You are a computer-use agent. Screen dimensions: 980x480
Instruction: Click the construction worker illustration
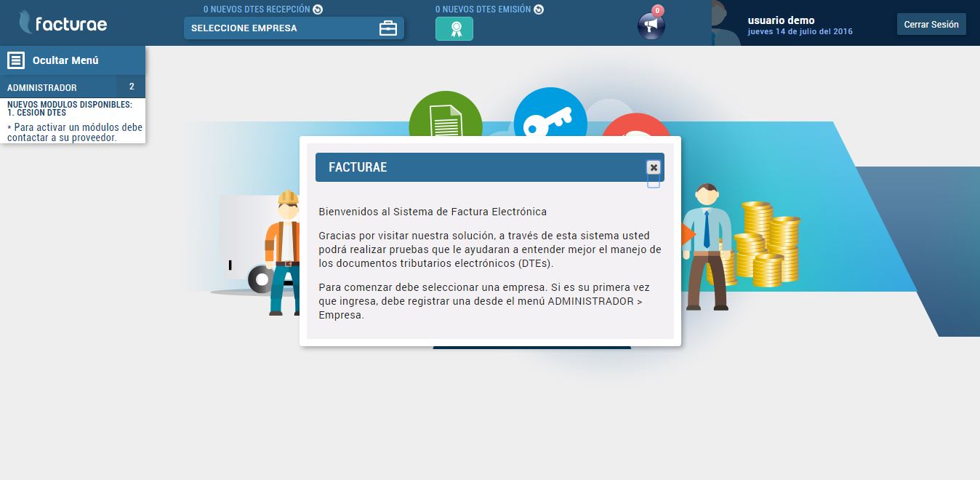click(282, 252)
